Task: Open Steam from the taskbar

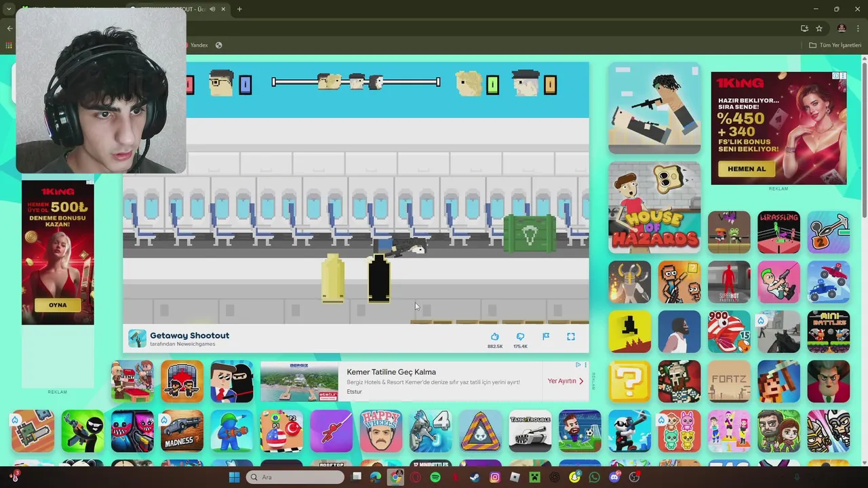Action: pyautogui.click(x=475, y=477)
